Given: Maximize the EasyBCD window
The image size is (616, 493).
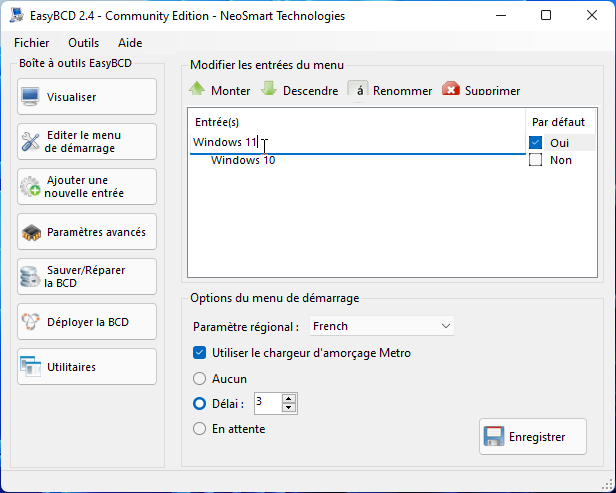Looking at the screenshot, I should pyautogui.click(x=546, y=16).
